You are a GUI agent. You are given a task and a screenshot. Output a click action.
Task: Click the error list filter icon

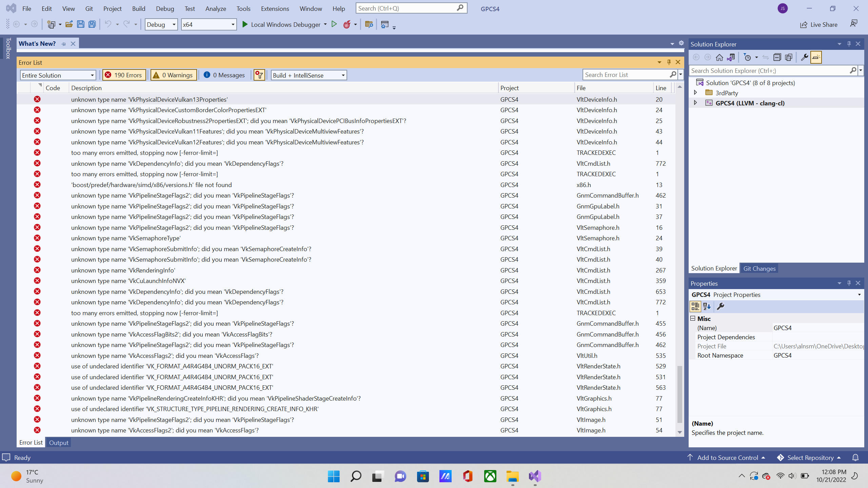259,75
